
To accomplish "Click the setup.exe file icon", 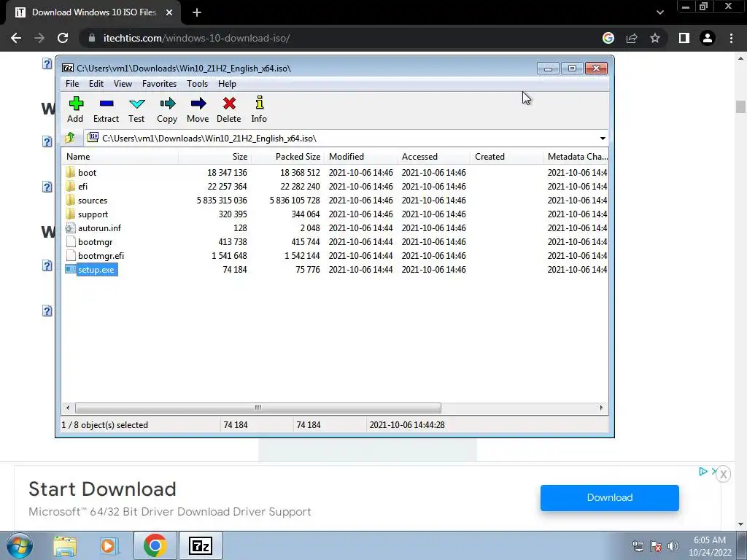I will coord(71,270).
